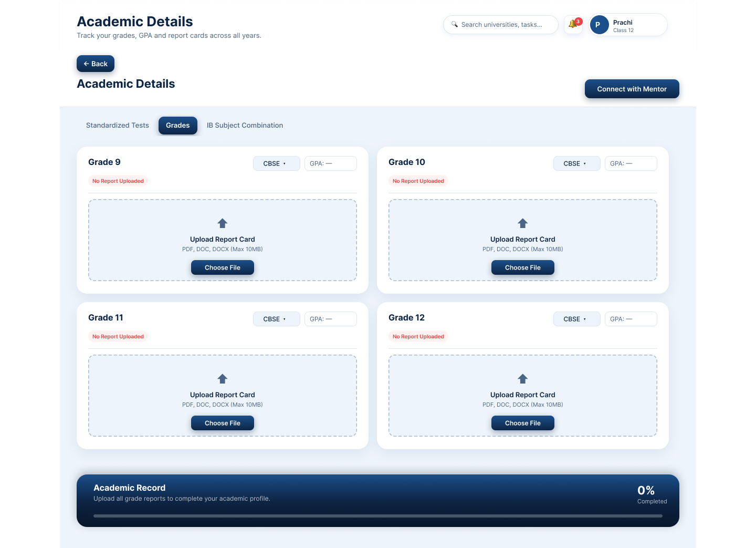The height and width of the screenshot is (548, 756).
Task: Open the Grade 9 CBSE board dropdown
Action: [277, 163]
